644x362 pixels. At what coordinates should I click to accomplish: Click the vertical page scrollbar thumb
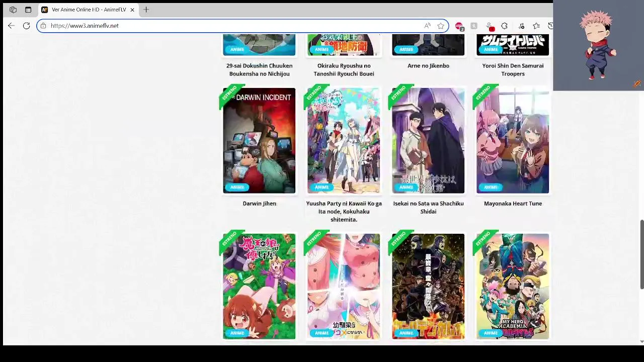(x=641, y=254)
